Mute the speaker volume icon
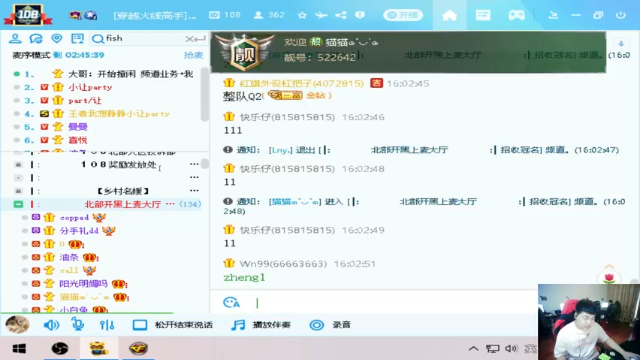This screenshot has height=360, width=640. point(51,325)
